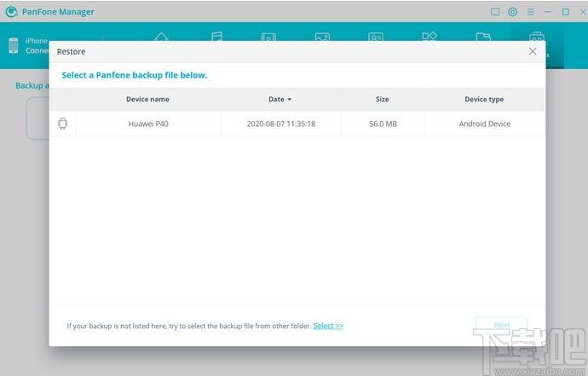Click the Next button
Screen dimensions: 588x376
(x=501, y=325)
